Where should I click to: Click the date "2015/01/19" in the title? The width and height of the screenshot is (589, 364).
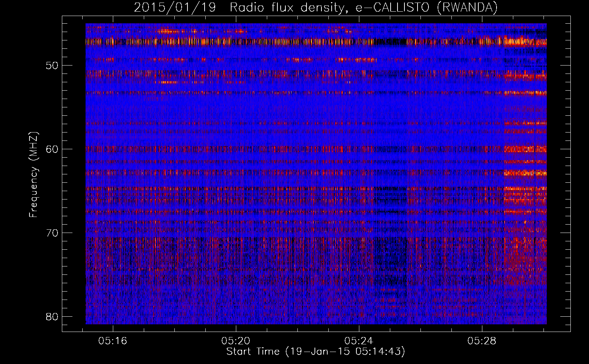point(175,7)
